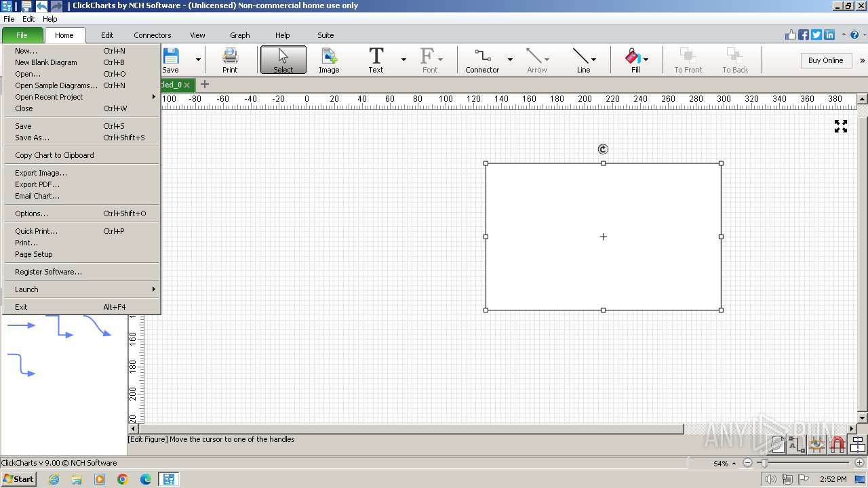868x488 pixels.
Task: Click the rotate handle above the rectangle
Action: (x=603, y=149)
